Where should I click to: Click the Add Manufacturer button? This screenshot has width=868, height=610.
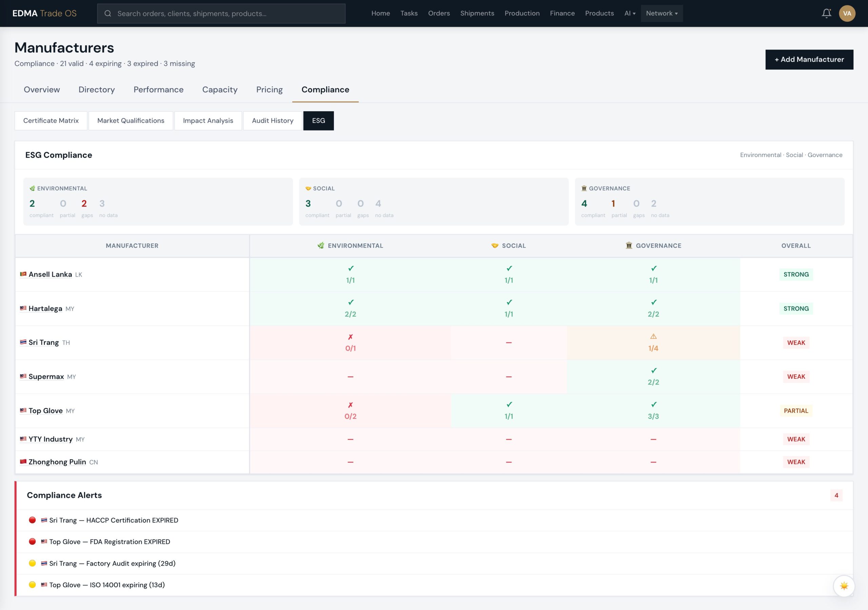(x=809, y=59)
